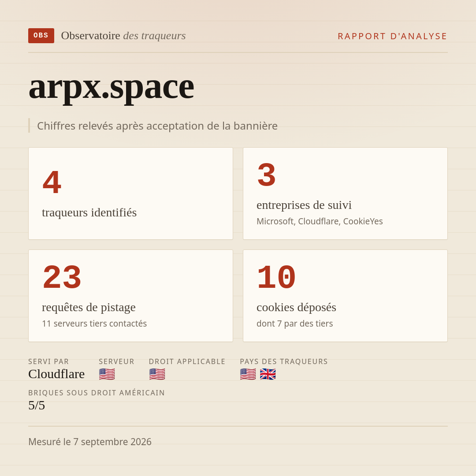Click the US flag under Droit applicable
This screenshot has height=476, width=476.
coord(157,374)
